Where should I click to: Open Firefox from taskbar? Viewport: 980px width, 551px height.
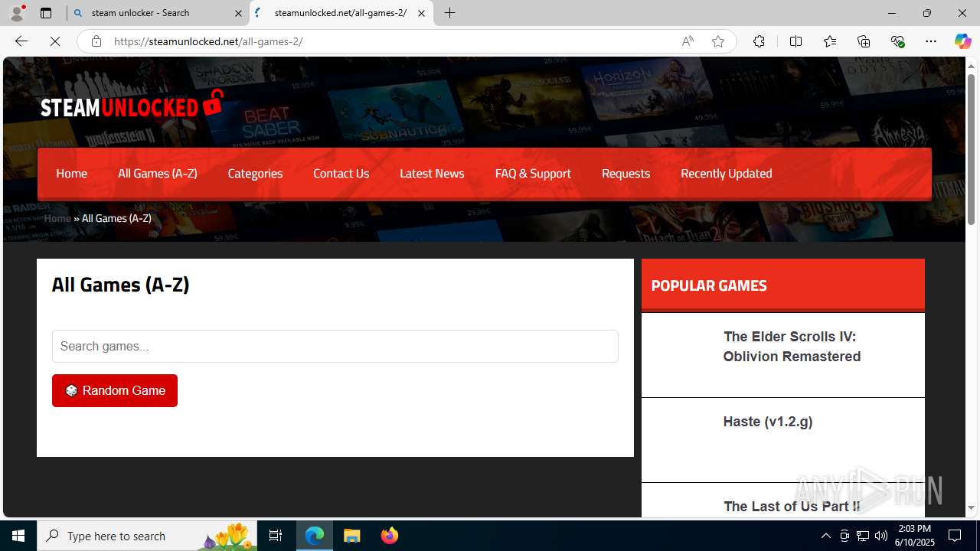(389, 536)
